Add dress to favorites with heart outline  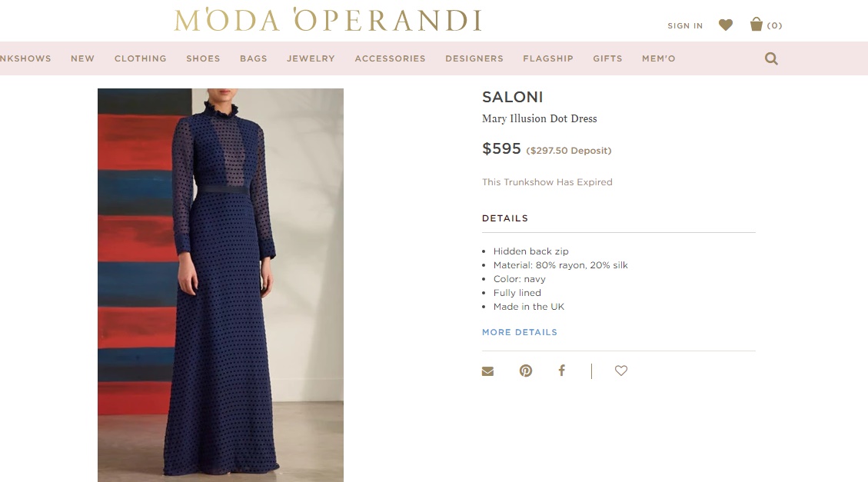coord(621,371)
